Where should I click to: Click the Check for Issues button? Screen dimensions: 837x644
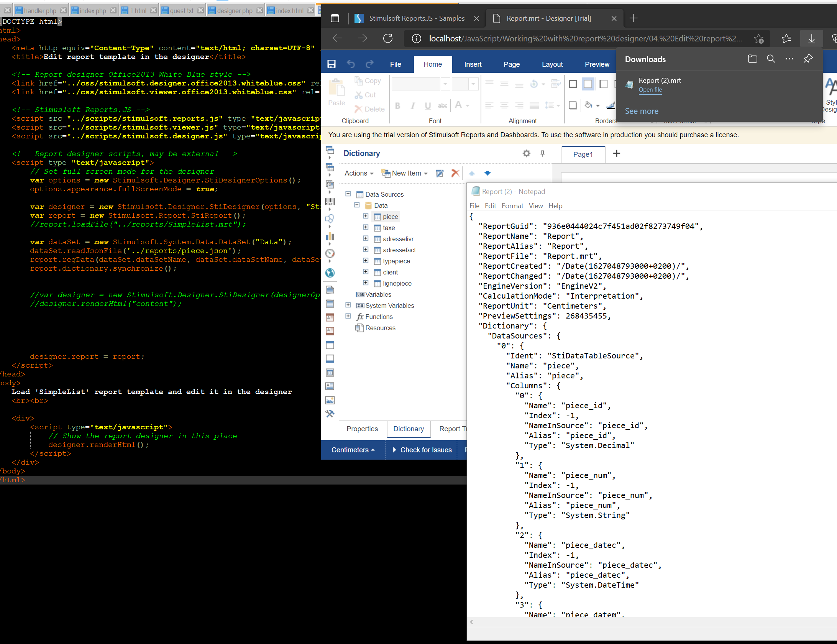click(421, 450)
